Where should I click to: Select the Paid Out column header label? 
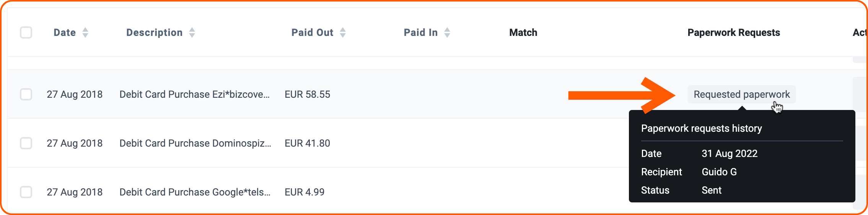[x=313, y=32]
